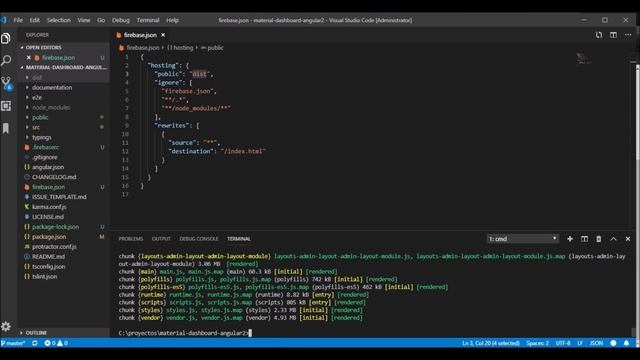Select the firebase.json editor tab

click(140, 35)
